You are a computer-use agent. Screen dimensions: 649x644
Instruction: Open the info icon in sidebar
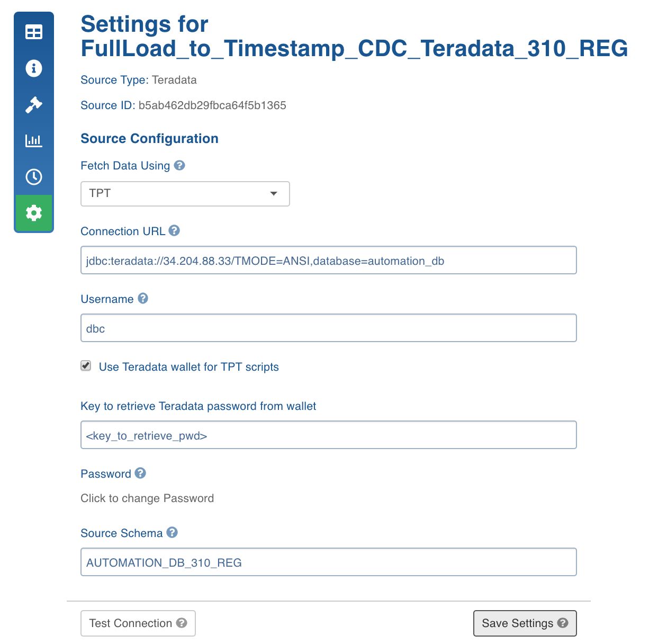pos(34,68)
